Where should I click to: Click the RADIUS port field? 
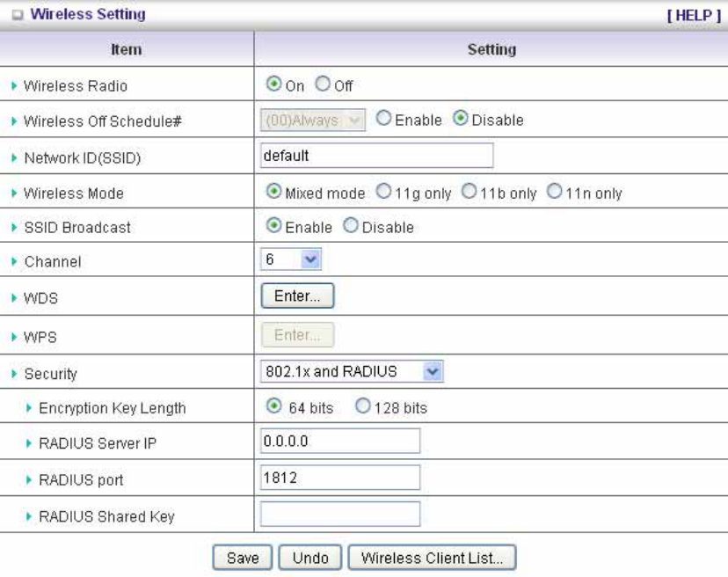coord(340,477)
